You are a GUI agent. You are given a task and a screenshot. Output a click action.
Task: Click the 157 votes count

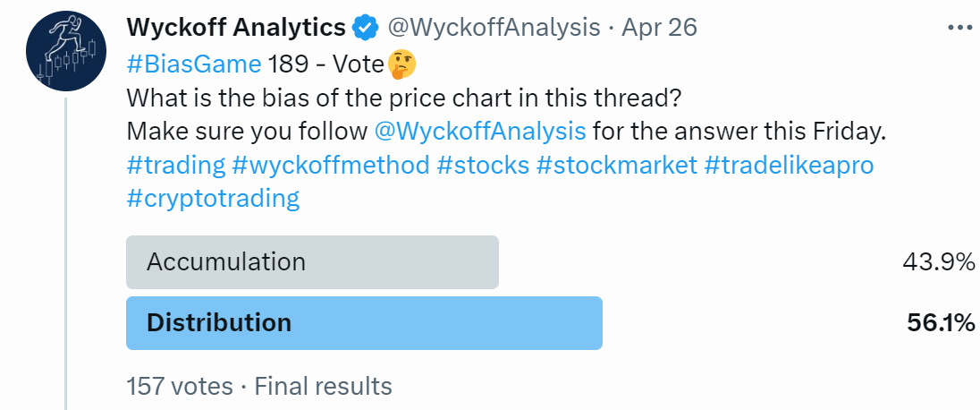(x=180, y=386)
